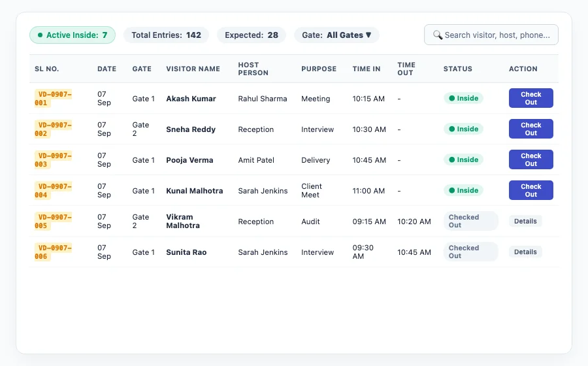Select pass ID VD-0907-001
Viewport: 588px width, 366px height.
tap(53, 98)
